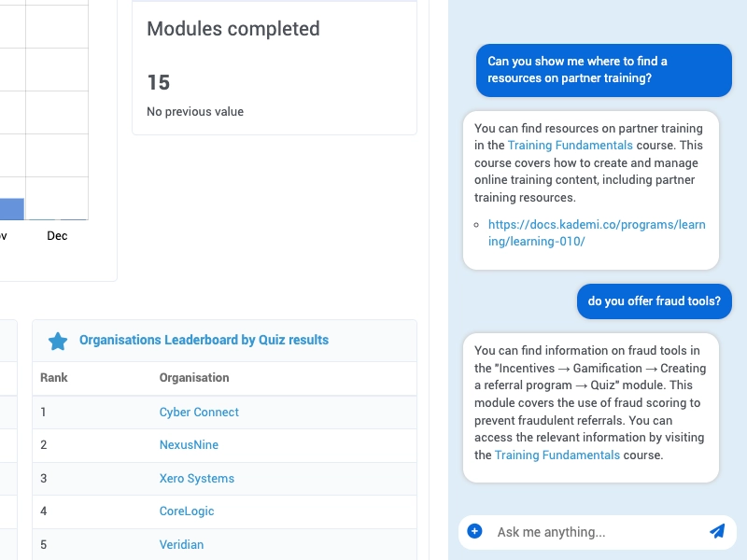Click the plus icon in chat input
The height and width of the screenshot is (560, 747).
point(474,531)
